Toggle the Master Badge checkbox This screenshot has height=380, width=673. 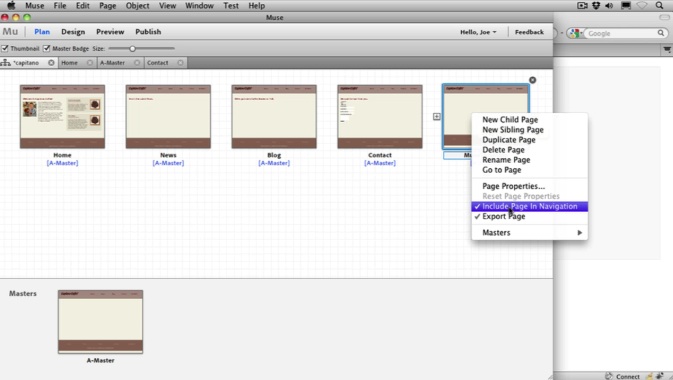tap(47, 49)
